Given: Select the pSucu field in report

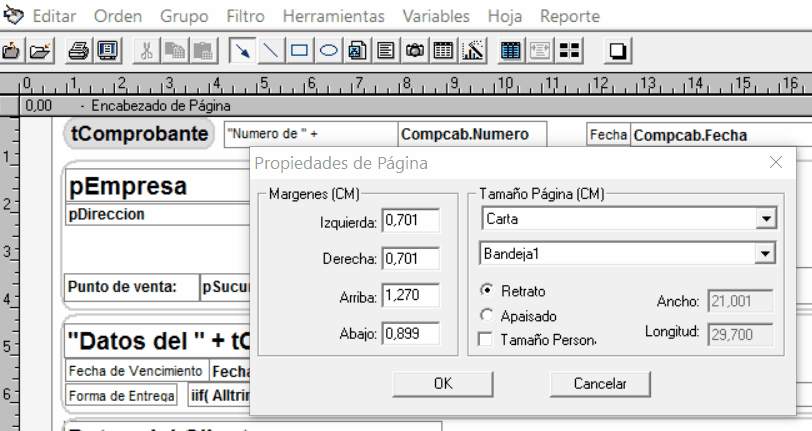Looking at the screenshot, I should (x=226, y=287).
